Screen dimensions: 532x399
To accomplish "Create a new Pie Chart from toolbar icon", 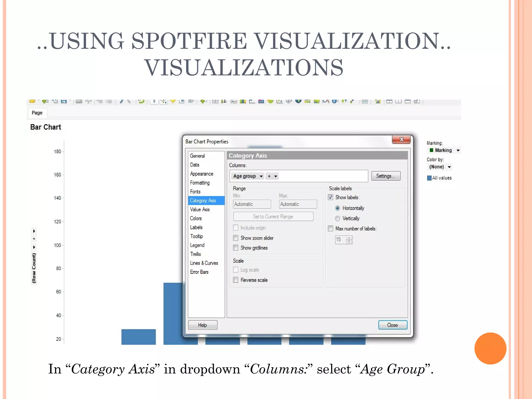I will point(270,101).
